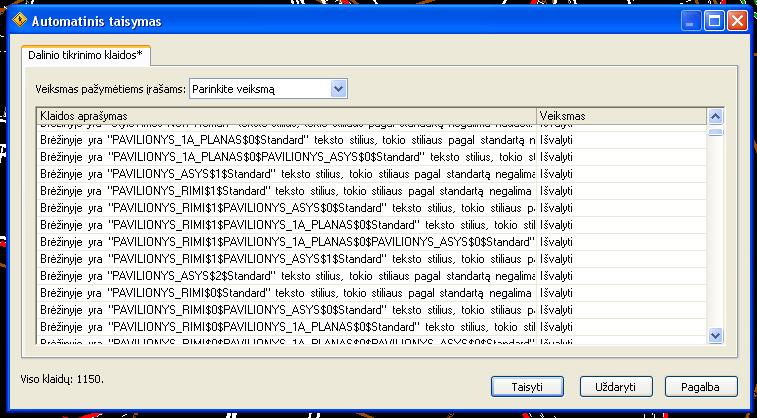Select row "PAVILIONYS_RIMI$1$PAVILIONYS_ASYS$1$Standard"
This screenshot has width=757, height=418.
371,259
